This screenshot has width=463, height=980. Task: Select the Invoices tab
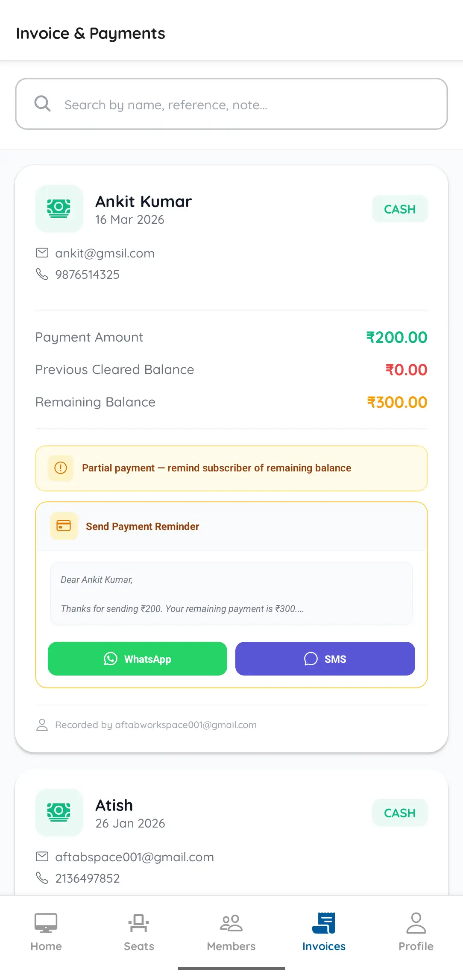point(324,932)
